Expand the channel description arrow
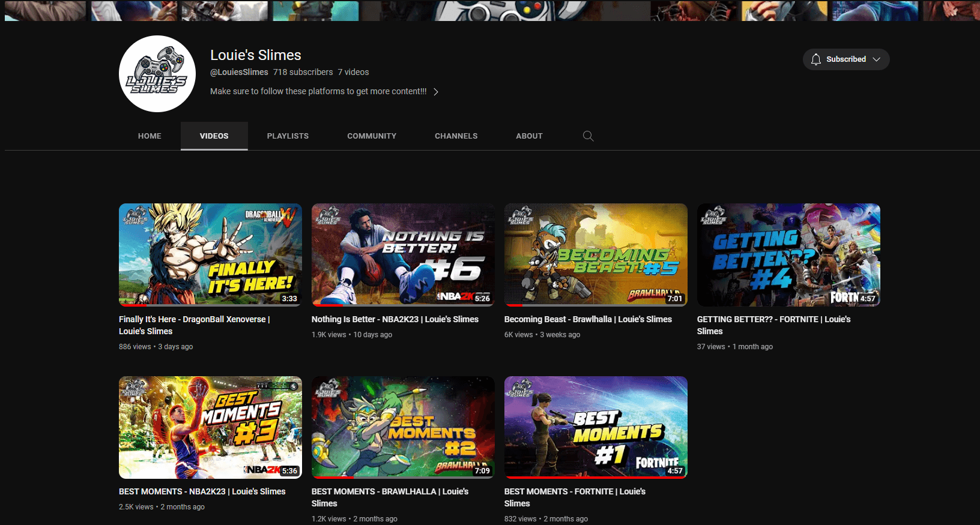The image size is (980, 525). [436, 92]
